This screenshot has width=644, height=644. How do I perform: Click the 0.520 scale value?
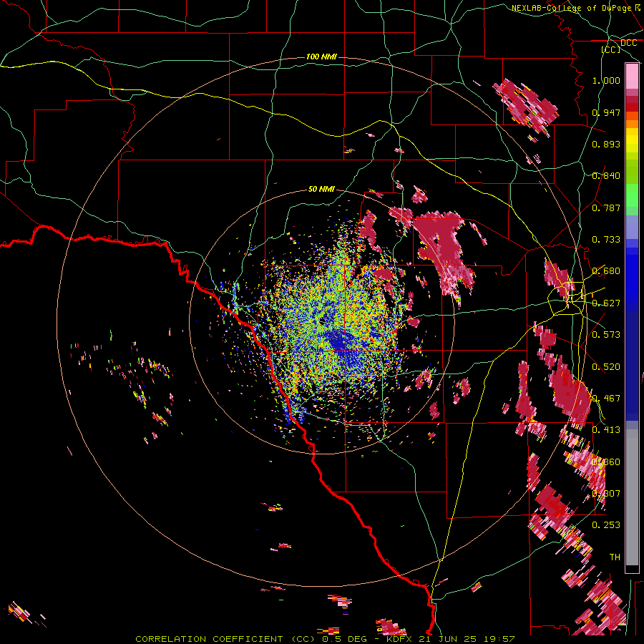click(606, 366)
